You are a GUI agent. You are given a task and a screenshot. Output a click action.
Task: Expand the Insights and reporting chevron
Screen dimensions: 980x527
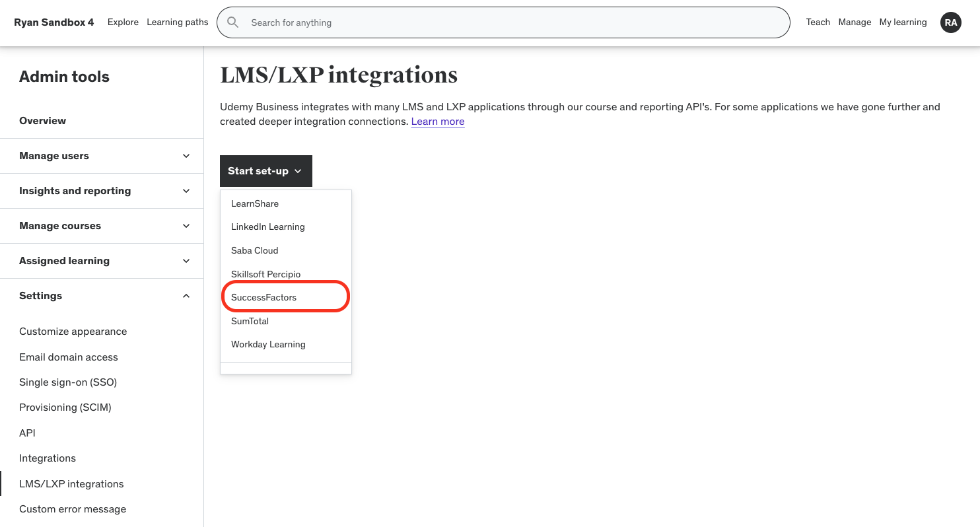(x=186, y=191)
